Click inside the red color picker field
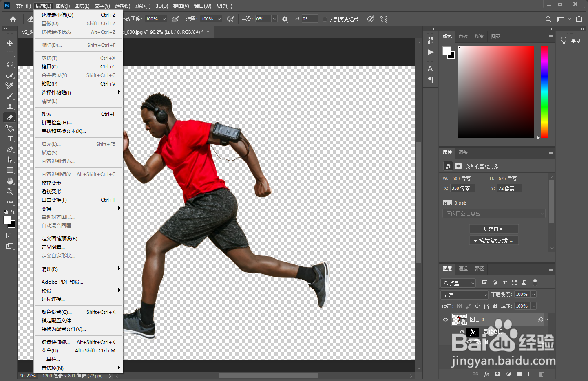Image resolution: width=588 pixels, height=381 pixels. pyautogui.click(x=495, y=92)
